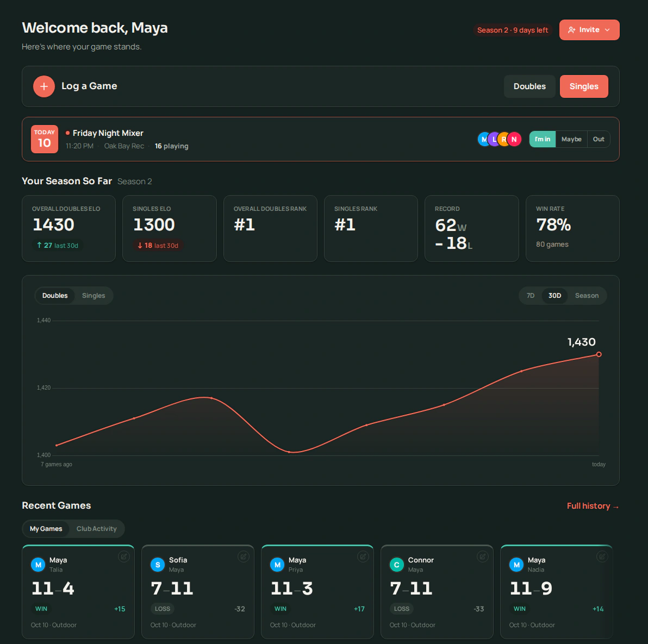This screenshot has height=644, width=648.
Task: Click the edit icon on the Sofia vs Maya card
Action: point(244,557)
